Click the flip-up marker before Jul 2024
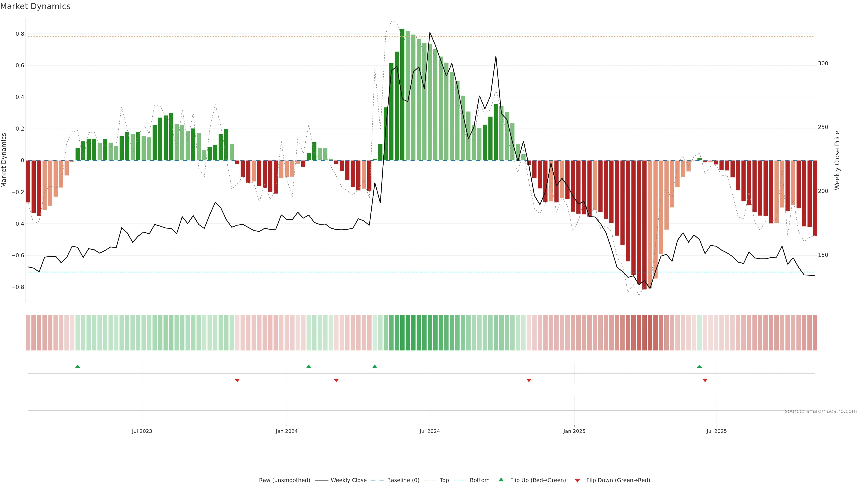This screenshot has height=488, width=868. (x=375, y=366)
